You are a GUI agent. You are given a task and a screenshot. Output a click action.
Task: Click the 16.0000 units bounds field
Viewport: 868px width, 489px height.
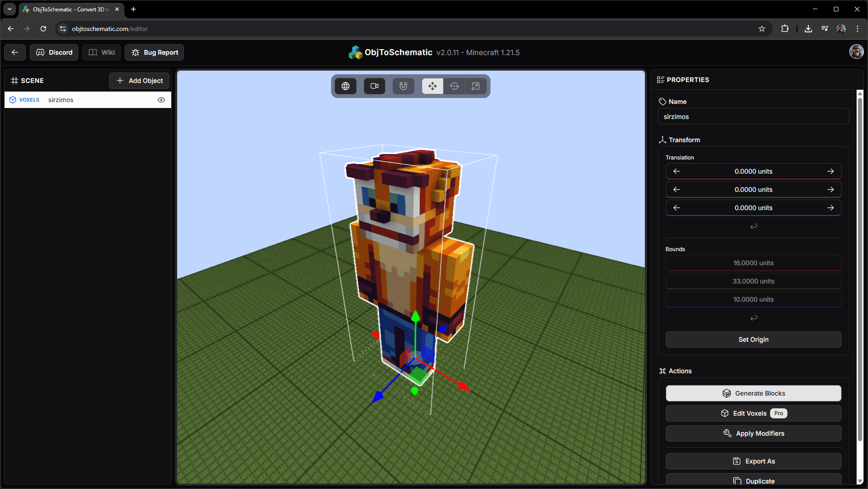753,263
